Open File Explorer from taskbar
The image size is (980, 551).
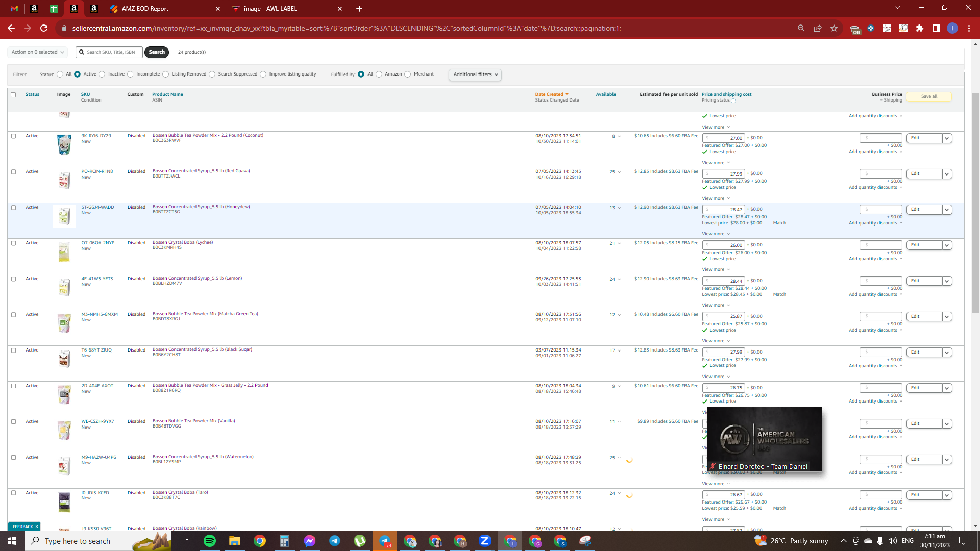click(x=235, y=541)
